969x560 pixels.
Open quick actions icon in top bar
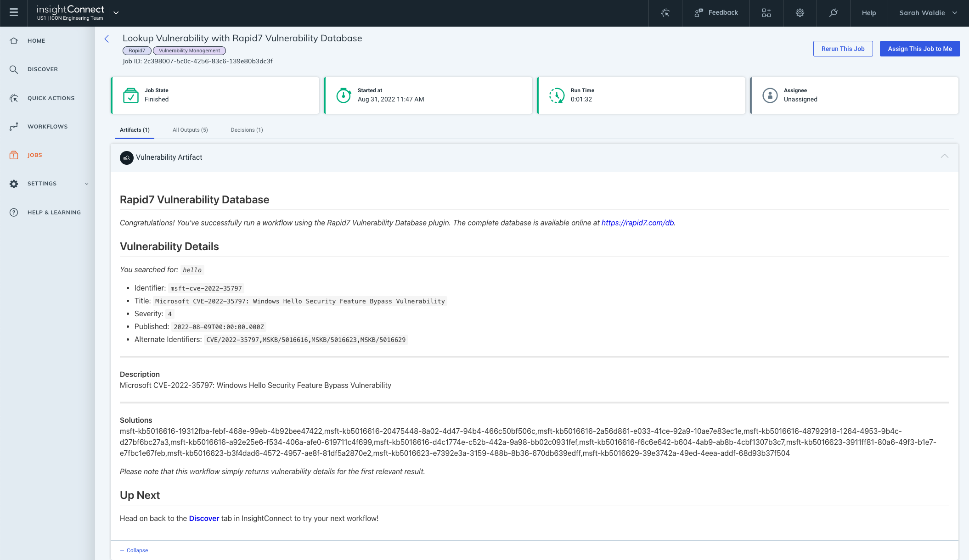pos(665,13)
